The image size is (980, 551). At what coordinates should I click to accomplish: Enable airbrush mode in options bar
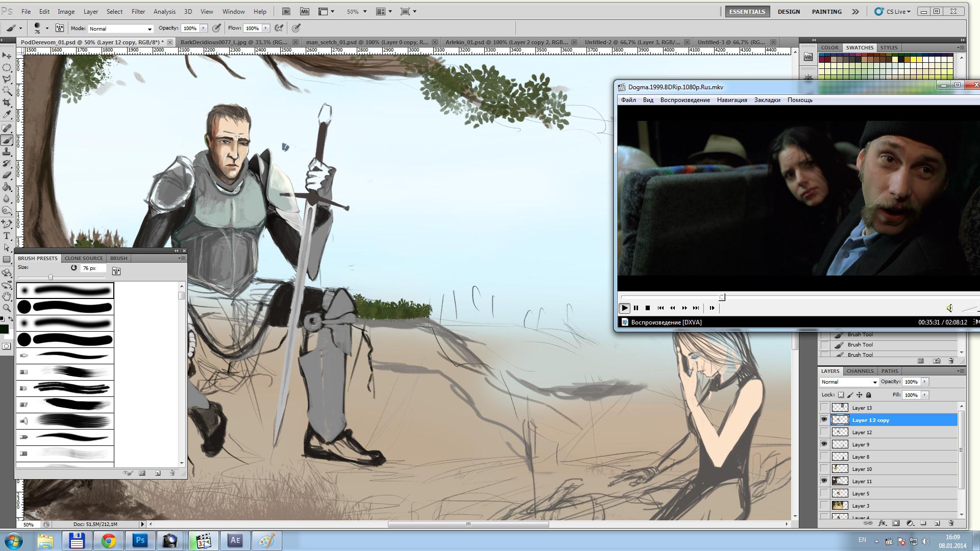pos(279,28)
